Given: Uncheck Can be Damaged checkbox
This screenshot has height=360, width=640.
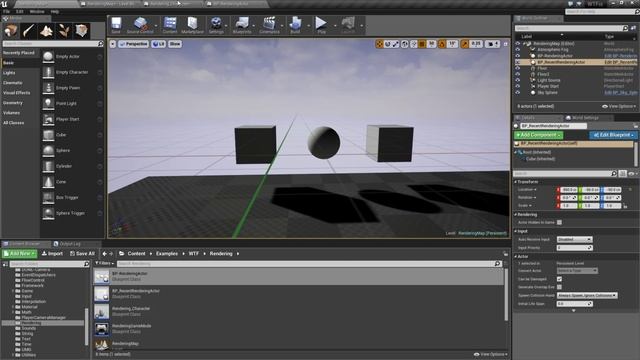Looking at the screenshot, I should pos(560,279).
